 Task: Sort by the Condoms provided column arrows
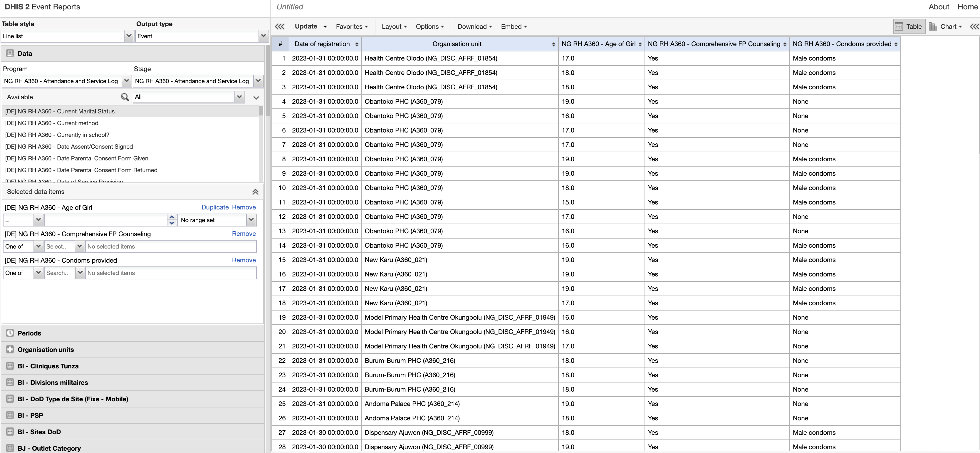[896, 44]
